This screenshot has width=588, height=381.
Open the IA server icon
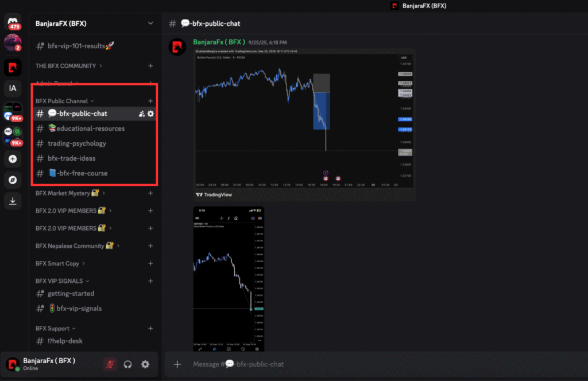[x=13, y=88]
